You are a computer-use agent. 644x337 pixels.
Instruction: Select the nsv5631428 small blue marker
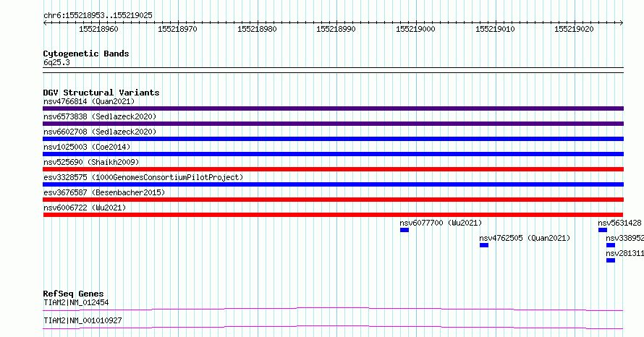(x=603, y=230)
